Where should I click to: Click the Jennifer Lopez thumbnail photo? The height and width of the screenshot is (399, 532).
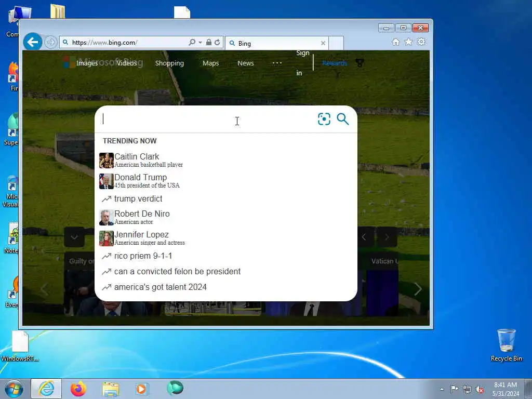point(106,238)
